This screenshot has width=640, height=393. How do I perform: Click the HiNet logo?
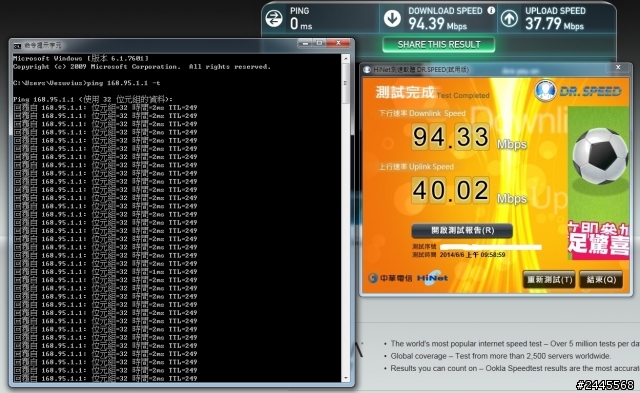point(432,277)
